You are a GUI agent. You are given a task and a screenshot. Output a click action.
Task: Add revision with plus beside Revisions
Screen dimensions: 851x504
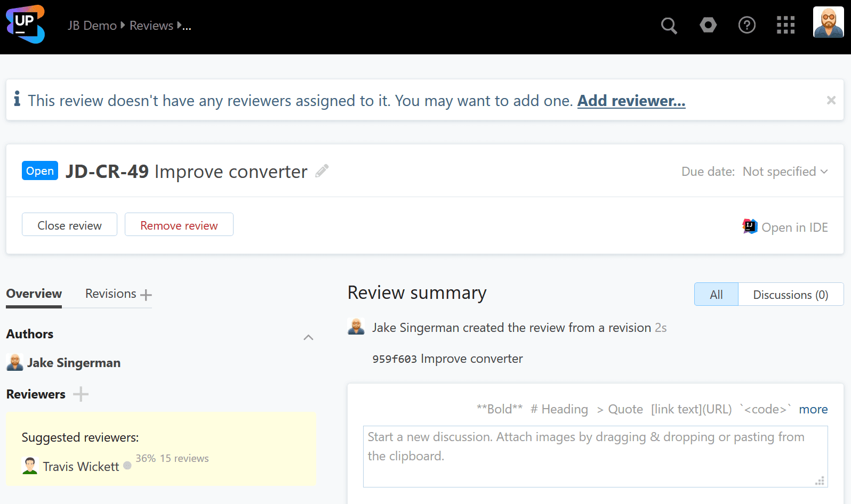click(146, 295)
